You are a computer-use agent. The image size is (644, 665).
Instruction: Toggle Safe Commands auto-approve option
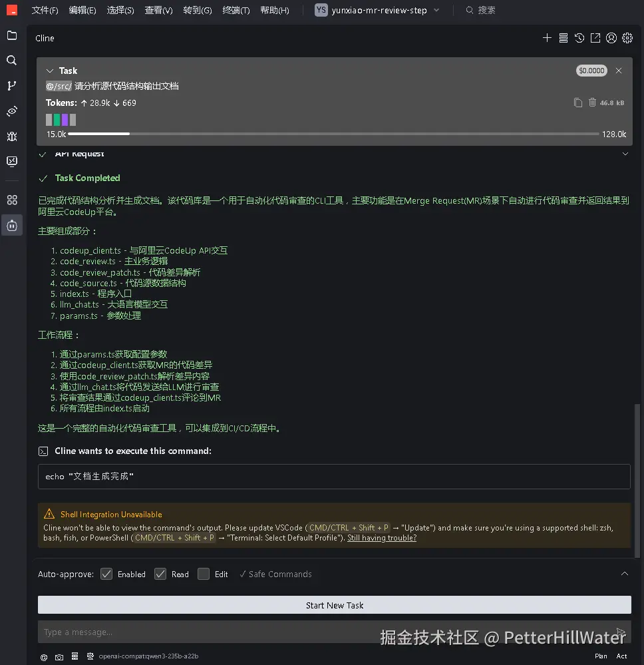[x=275, y=574]
